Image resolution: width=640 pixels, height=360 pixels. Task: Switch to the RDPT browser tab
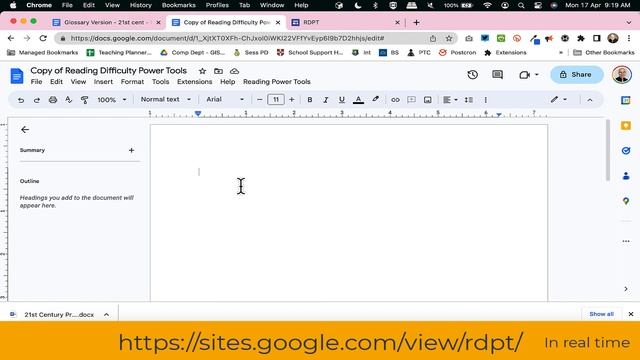(345, 22)
